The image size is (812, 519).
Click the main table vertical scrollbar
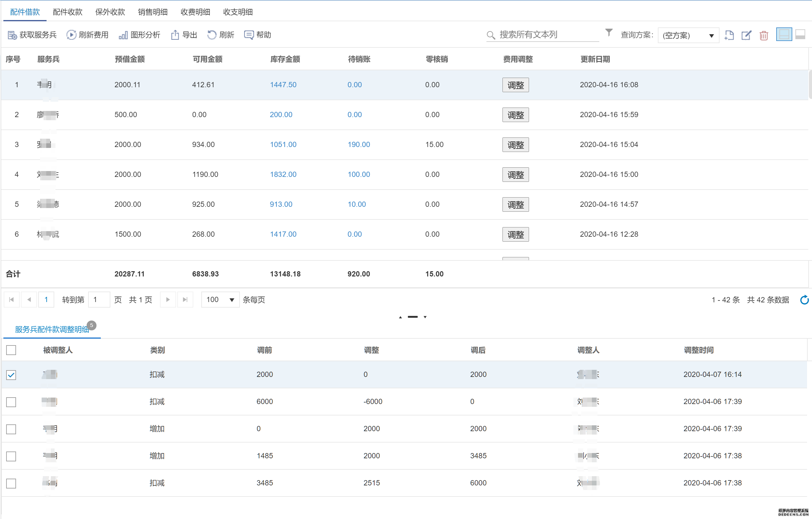810,84
